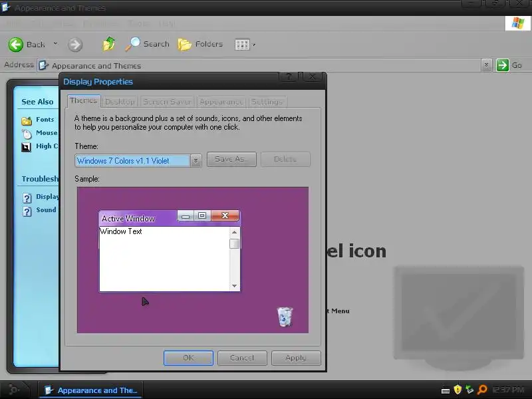Click the Windows flag logo in the toolbar corner

point(517,23)
